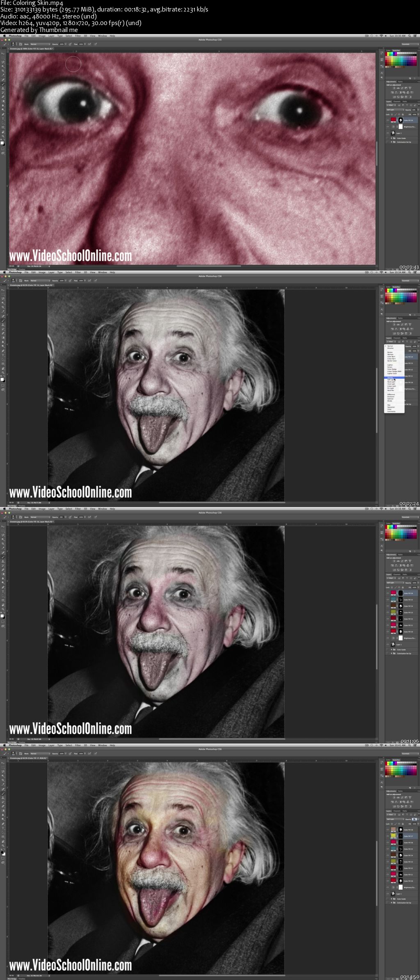Screen dimensions: 420x980
Task: Expand the Color Guide group in the 00:03:43 frame
Action: click(391, 138)
